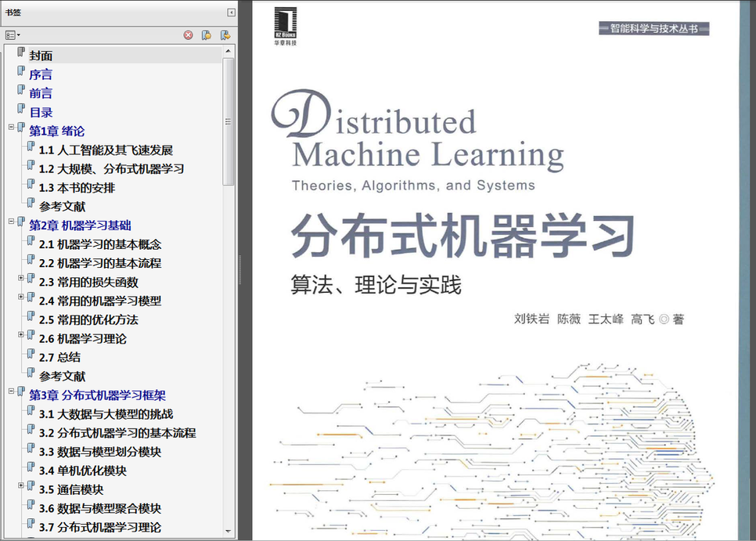Screen dimensions: 756x541
Task: Click the bookmark icon next to 序言
Action: (20, 71)
